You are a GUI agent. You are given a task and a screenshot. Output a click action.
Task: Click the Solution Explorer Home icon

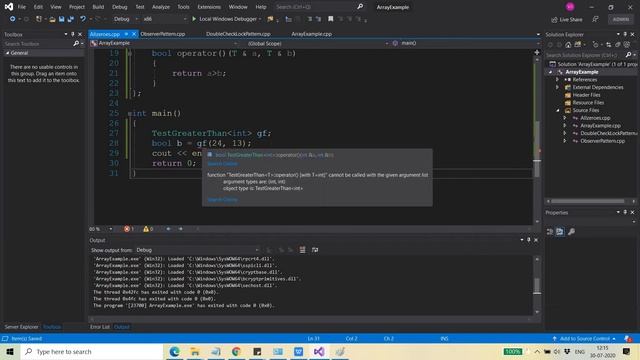pyautogui.click(x=568, y=44)
